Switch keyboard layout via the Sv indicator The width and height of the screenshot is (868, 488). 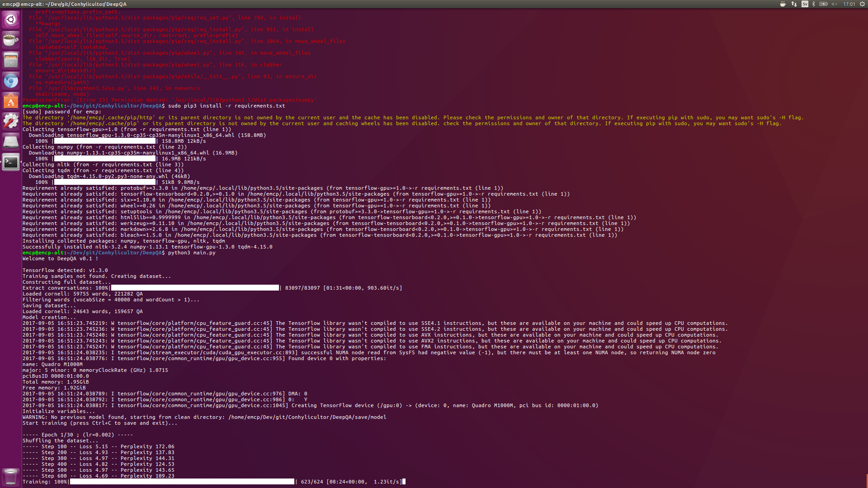804,4
